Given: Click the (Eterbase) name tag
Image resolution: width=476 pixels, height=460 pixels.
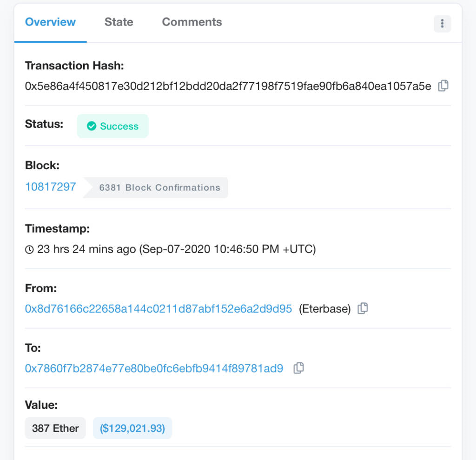Looking at the screenshot, I should pos(324,309).
